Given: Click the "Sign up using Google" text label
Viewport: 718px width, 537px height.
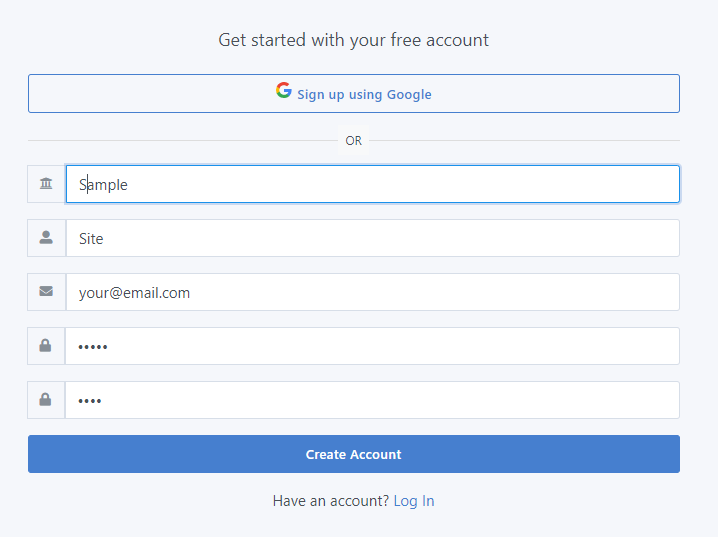Looking at the screenshot, I should click(x=364, y=94).
